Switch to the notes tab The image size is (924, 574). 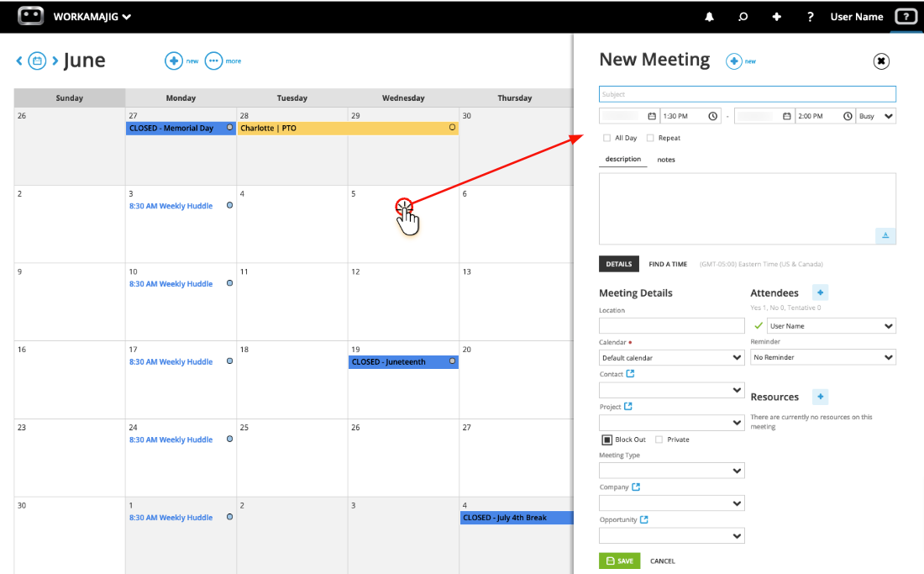(x=666, y=160)
